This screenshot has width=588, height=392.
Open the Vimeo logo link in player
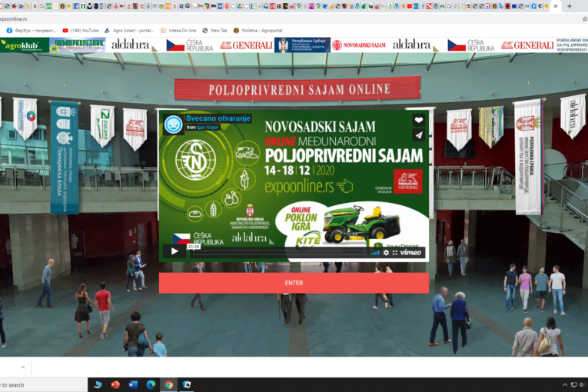(410, 252)
